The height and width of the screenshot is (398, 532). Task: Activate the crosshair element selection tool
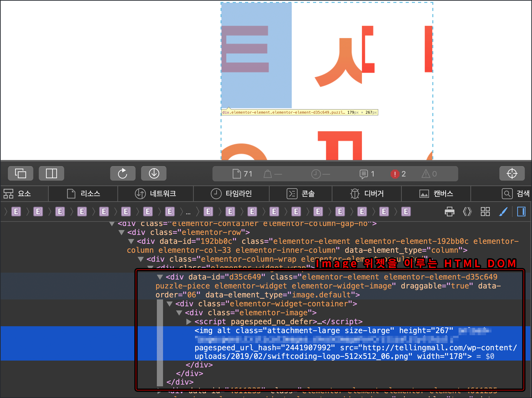(x=512, y=173)
